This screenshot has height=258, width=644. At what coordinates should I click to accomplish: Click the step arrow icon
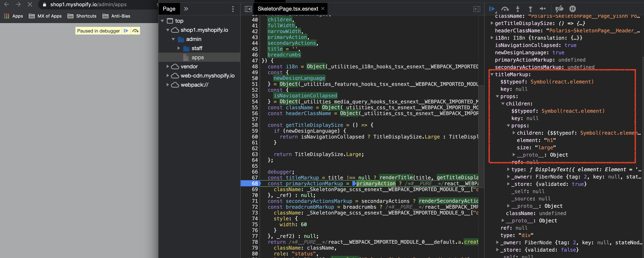tap(543, 9)
